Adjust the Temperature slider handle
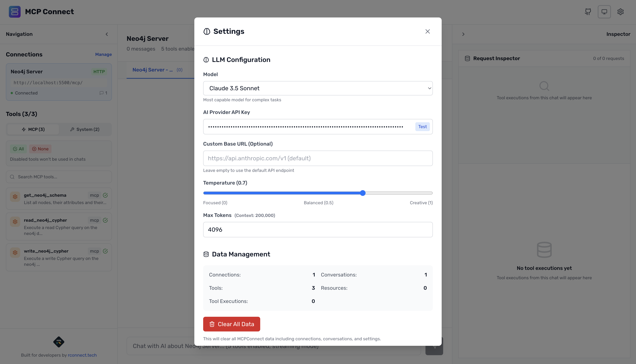This screenshot has height=364, width=636. [x=363, y=193]
